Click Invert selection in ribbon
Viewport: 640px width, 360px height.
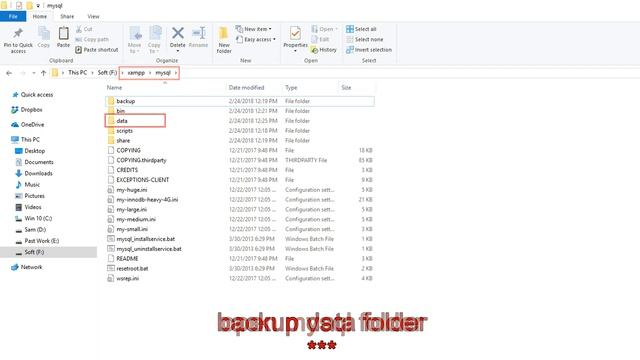pos(369,50)
